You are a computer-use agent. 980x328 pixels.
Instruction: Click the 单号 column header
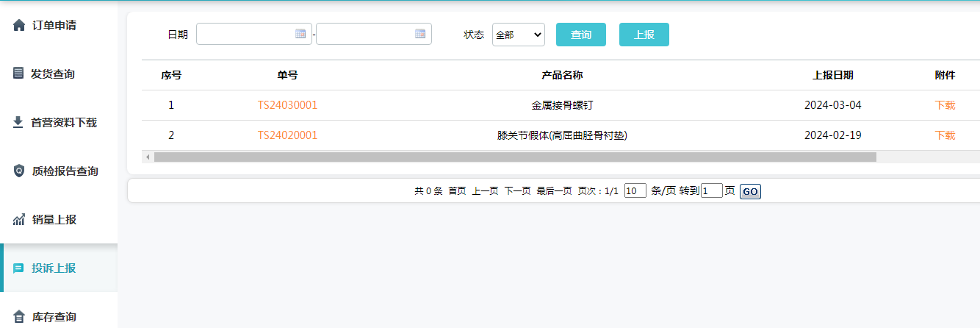pos(287,75)
